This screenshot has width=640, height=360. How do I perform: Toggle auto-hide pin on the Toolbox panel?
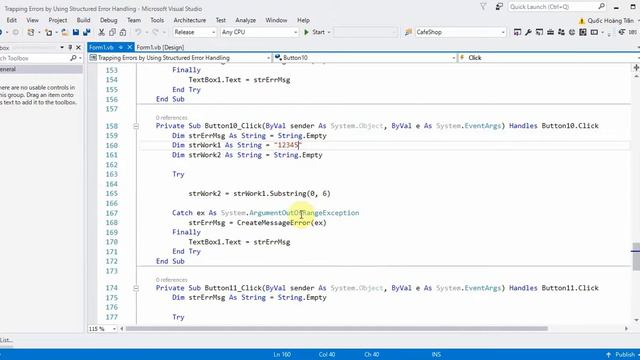[70, 47]
